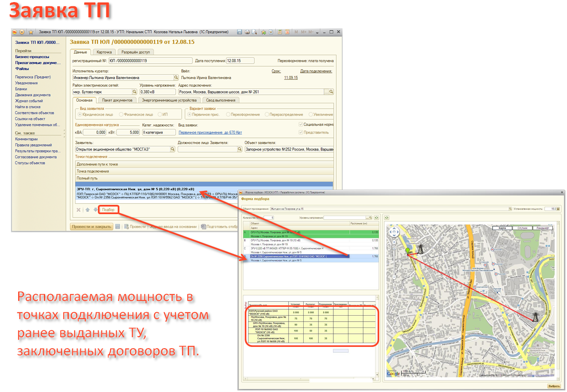Switch to the Карточка tab
The height and width of the screenshot is (392, 567).
pyautogui.click(x=104, y=52)
